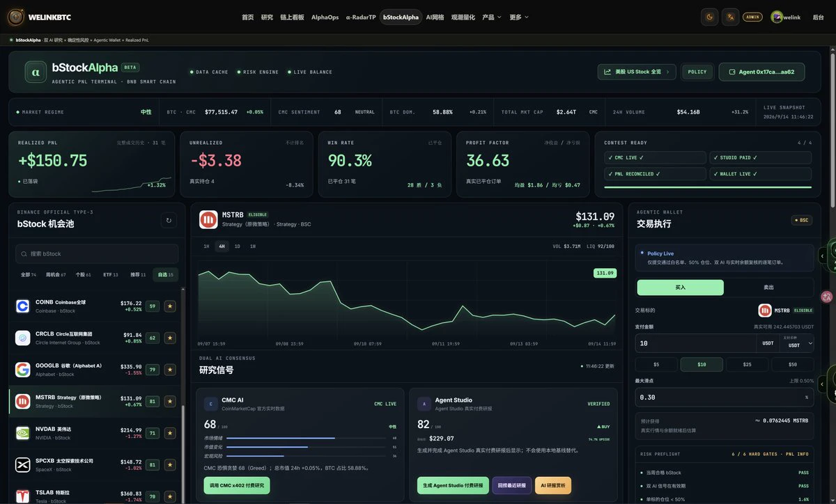Viewport: 836px width, 504px height.
Task: Click the MSTRB logo in the stock list
Action: pyautogui.click(x=23, y=401)
